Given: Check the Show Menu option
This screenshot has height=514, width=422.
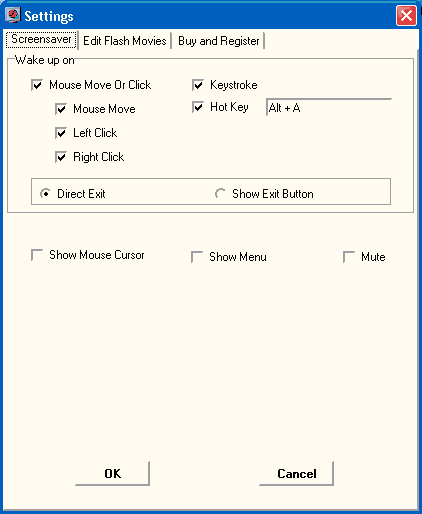Looking at the screenshot, I should click(197, 257).
